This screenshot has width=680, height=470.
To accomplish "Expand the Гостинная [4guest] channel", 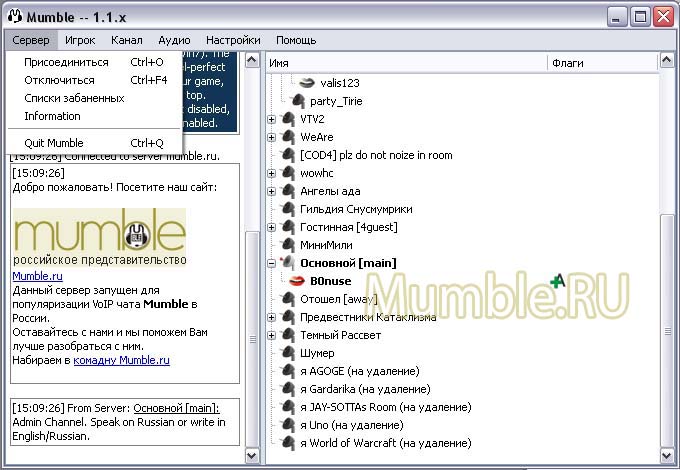I will click(271, 227).
